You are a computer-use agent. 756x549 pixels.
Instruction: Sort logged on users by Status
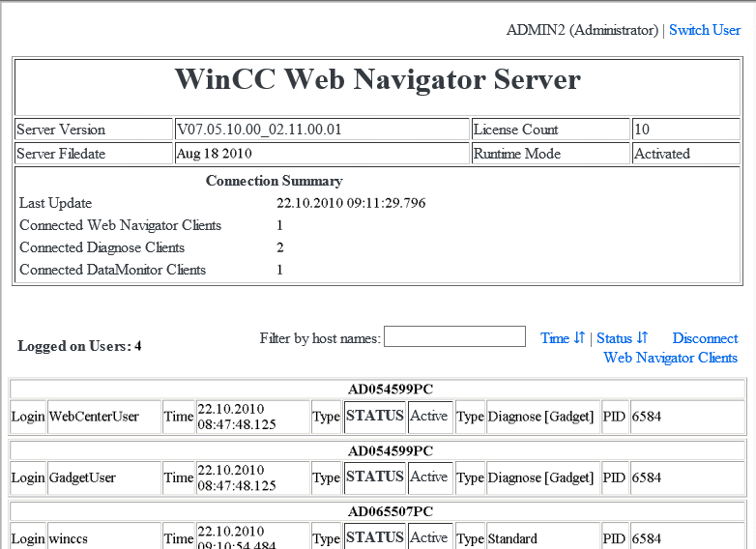[614, 338]
